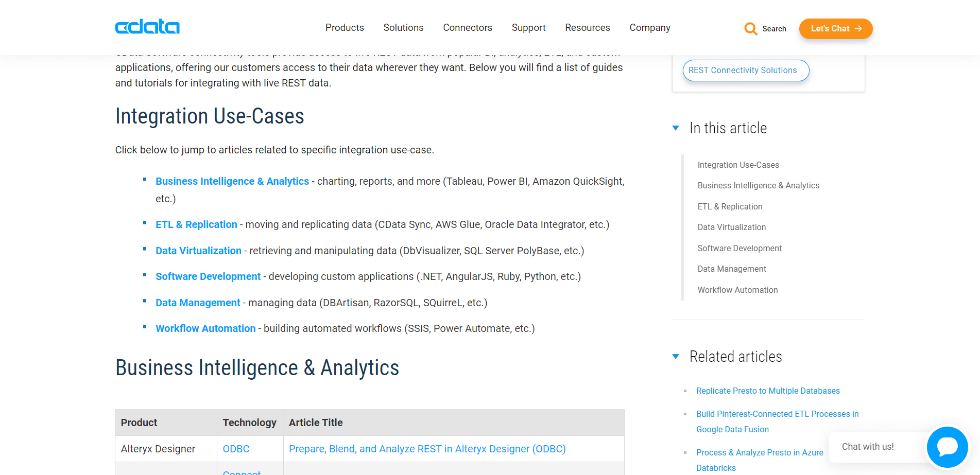980x475 pixels.
Task: Click the ODBC technology link
Action: [236, 449]
